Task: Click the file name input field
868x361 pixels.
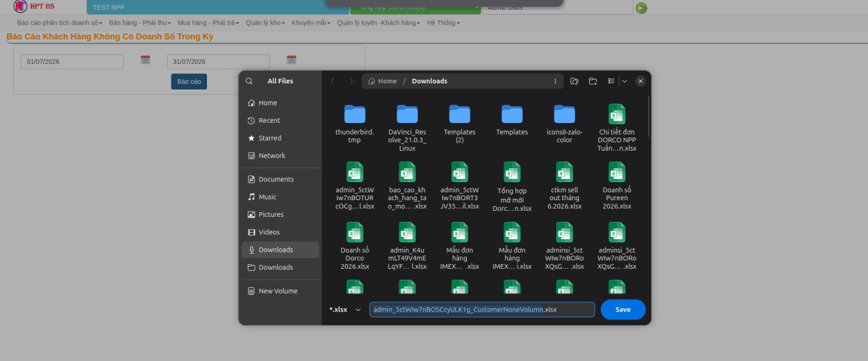Action: coord(482,310)
